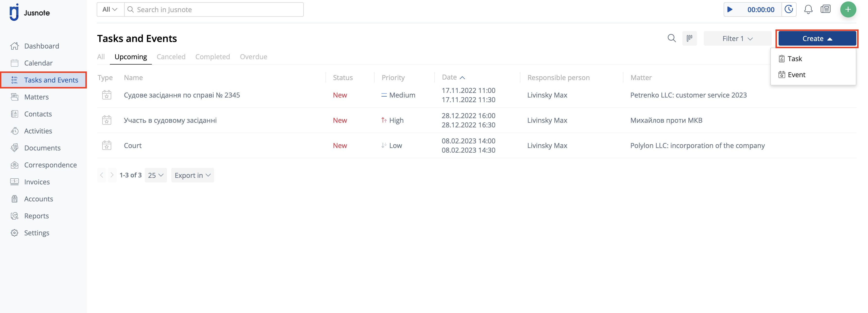The width and height of the screenshot is (868, 313).
Task: Click the Priority column header
Action: (x=393, y=77)
